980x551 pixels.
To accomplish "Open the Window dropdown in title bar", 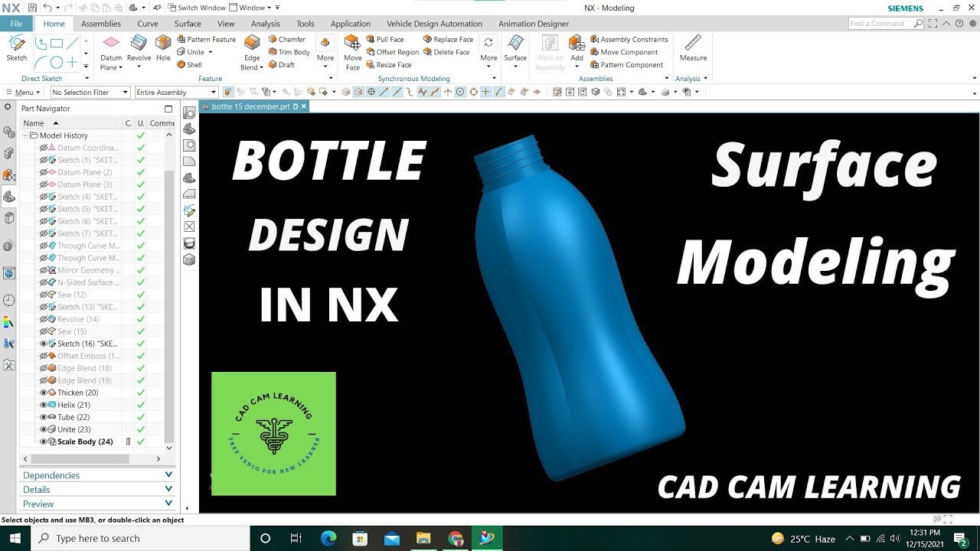I will coord(255,8).
